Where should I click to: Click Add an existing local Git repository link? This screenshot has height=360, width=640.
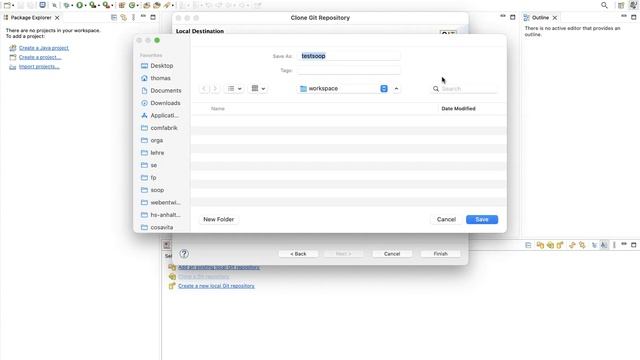219,267
